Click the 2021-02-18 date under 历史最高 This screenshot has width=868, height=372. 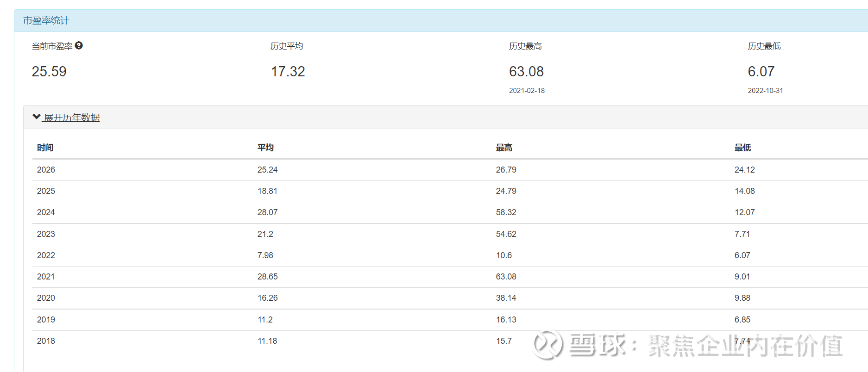(527, 91)
